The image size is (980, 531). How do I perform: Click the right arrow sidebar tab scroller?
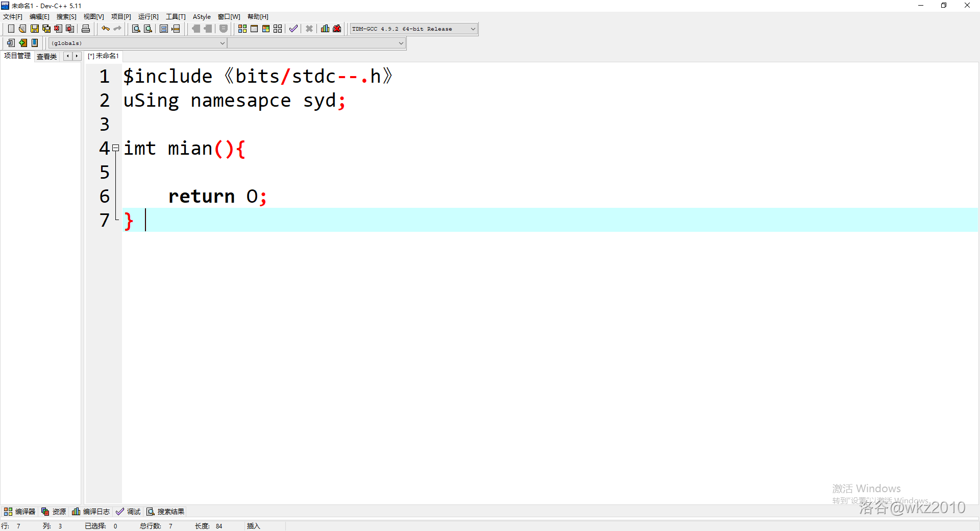tap(77, 56)
